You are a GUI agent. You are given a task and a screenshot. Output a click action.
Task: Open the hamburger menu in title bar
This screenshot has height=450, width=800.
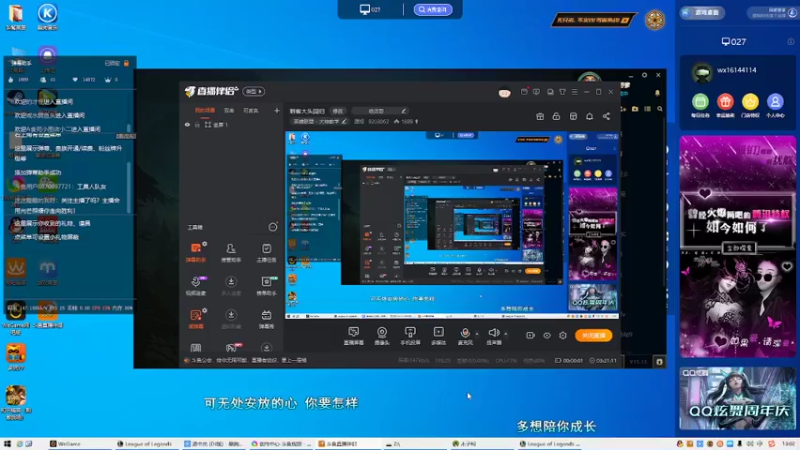(574, 92)
